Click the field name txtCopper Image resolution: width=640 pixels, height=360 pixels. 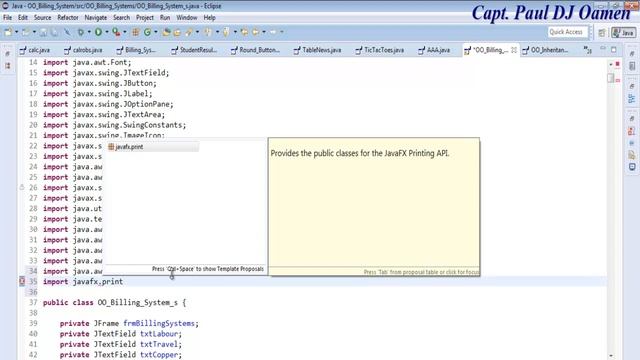[159, 355]
